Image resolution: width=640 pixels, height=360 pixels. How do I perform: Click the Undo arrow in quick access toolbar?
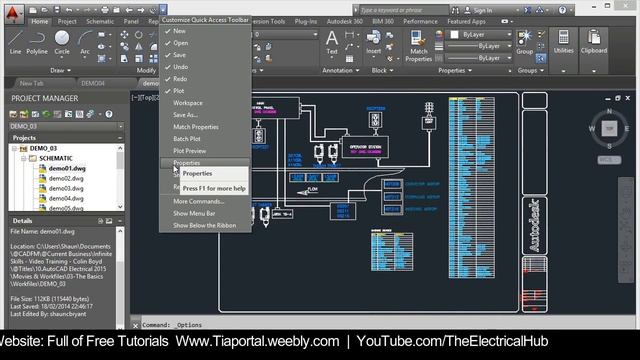69,10
